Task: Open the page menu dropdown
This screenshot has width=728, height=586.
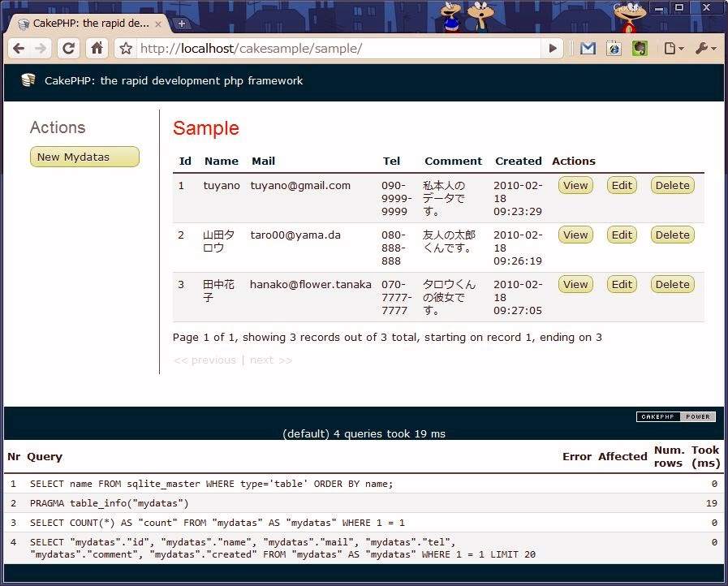Action: coord(673,49)
